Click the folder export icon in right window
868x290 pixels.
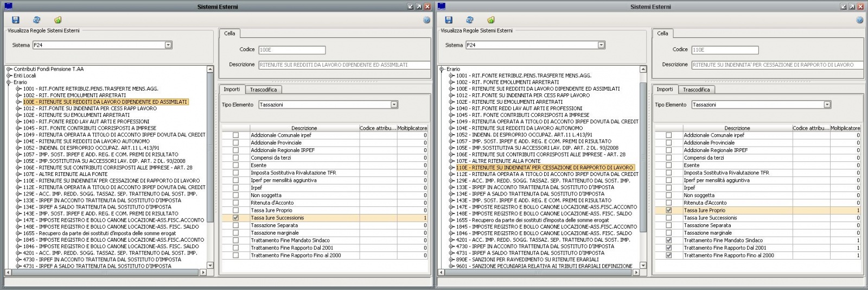[x=491, y=20]
